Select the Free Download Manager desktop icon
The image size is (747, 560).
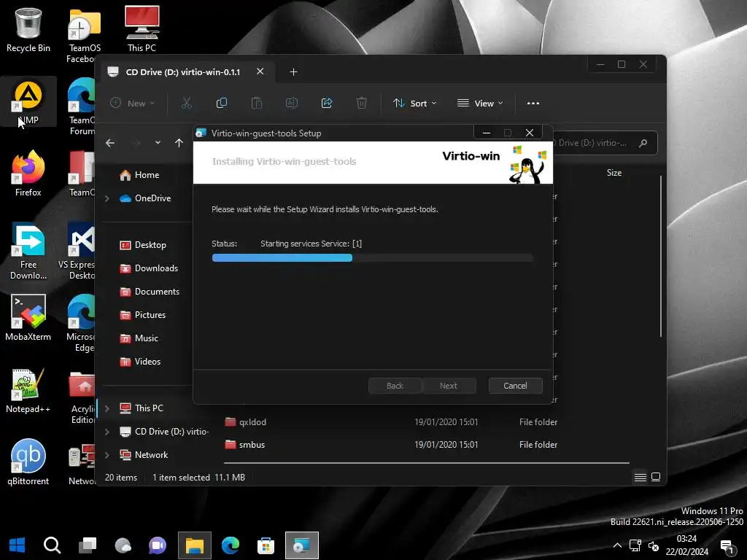coord(28,252)
